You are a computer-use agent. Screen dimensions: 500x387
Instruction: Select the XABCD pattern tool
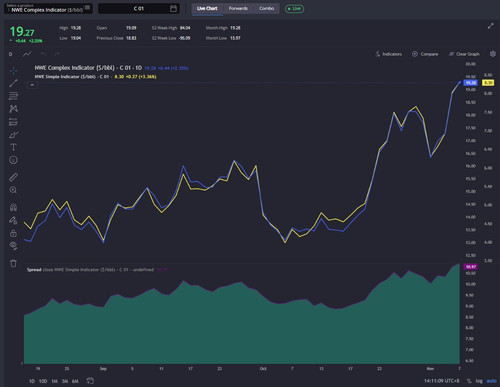[x=13, y=109]
